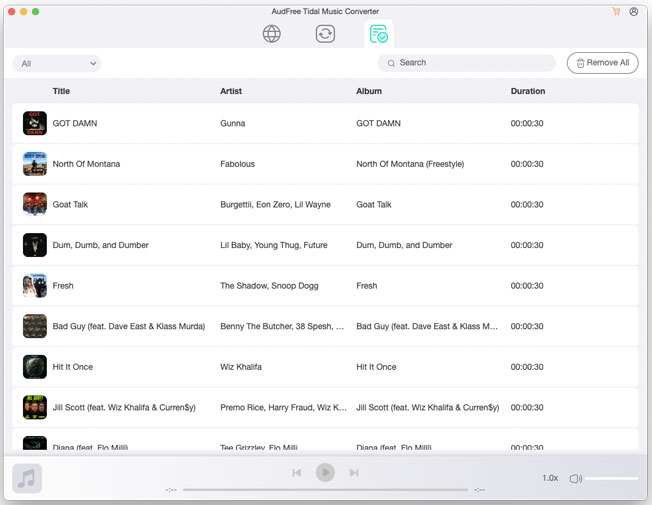Click artist name Wiz Khalifa
This screenshot has height=505, width=652.
241,367
